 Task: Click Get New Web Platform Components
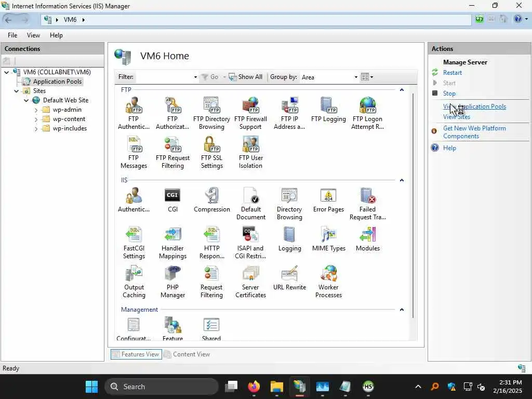coord(474,132)
